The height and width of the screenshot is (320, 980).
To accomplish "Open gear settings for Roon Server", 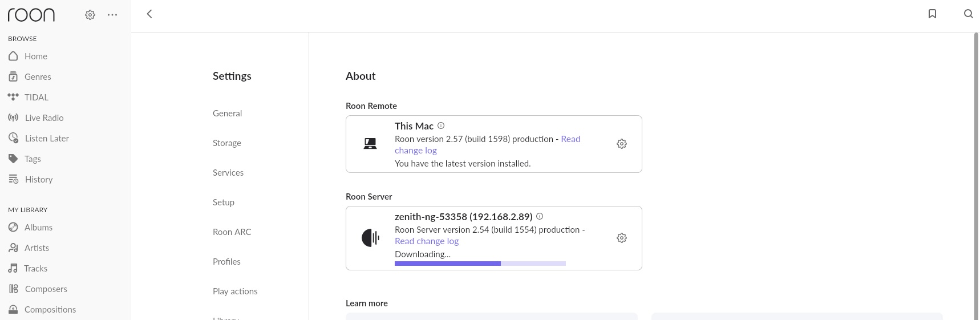I will [x=622, y=238].
